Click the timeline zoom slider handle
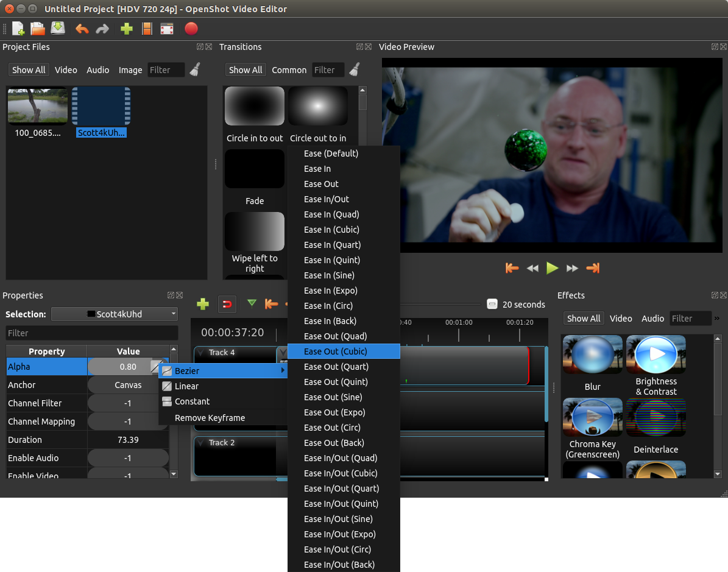Image resolution: width=728 pixels, height=572 pixels. click(x=492, y=305)
